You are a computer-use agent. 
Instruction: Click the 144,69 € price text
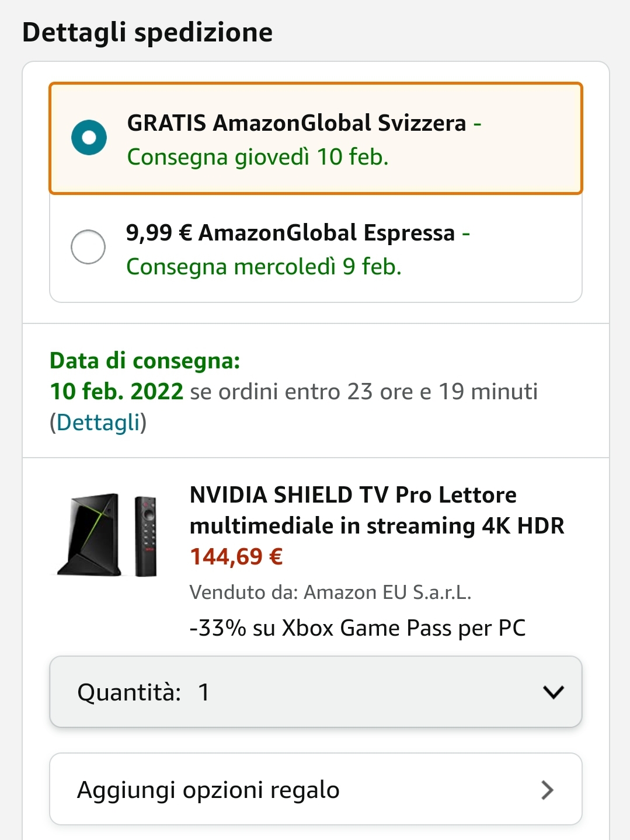tap(236, 557)
